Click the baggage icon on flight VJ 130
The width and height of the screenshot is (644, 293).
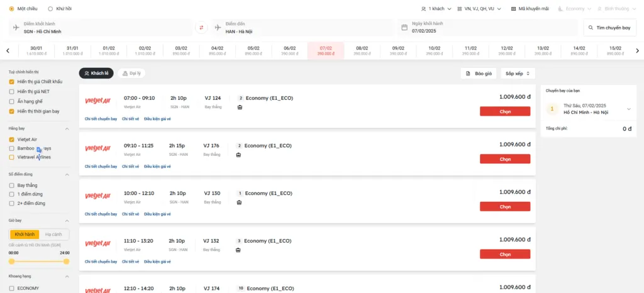coord(240,202)
